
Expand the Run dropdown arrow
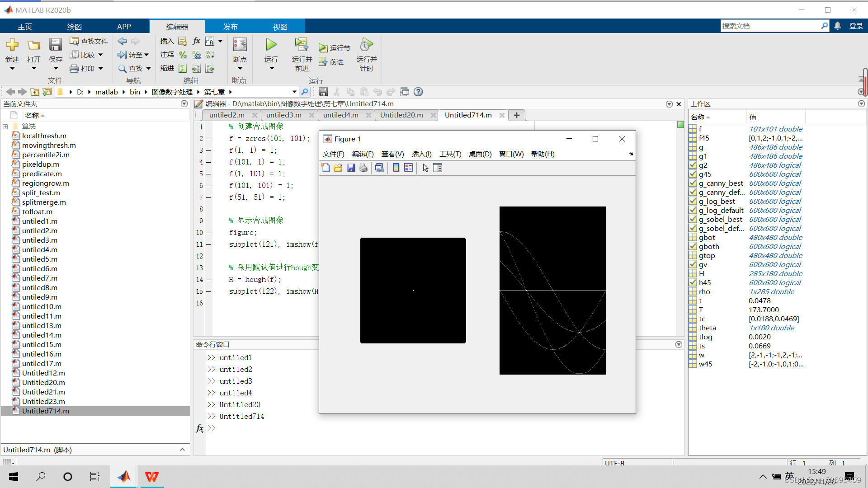tap(272, 69)
